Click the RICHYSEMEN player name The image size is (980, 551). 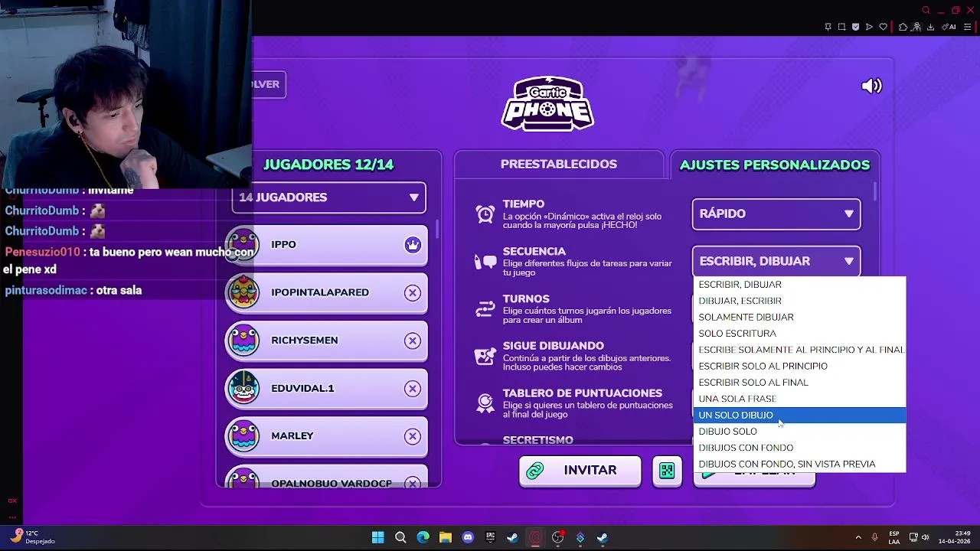click(x=304, y=341)
